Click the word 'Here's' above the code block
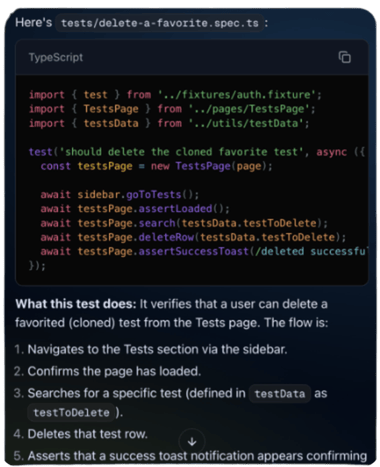Viewport: 380px width, 467px height. 34,23
